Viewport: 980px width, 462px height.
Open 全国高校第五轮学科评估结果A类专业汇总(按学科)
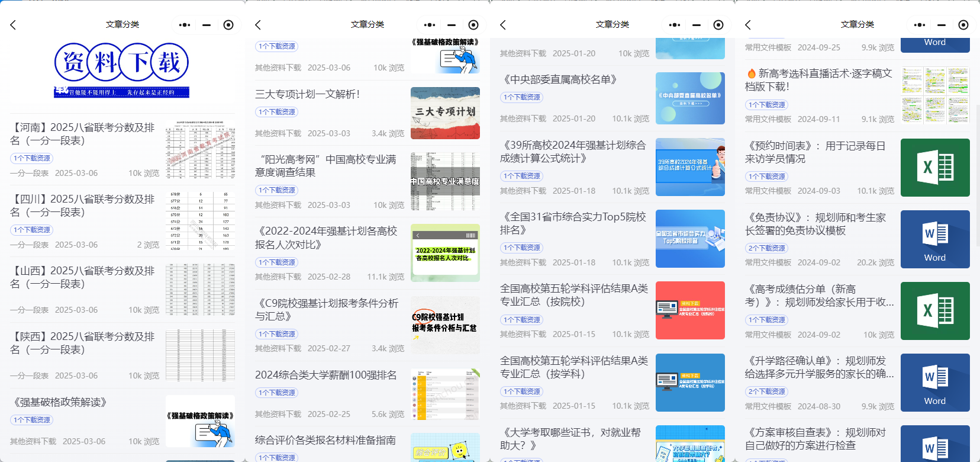(574, 367)
